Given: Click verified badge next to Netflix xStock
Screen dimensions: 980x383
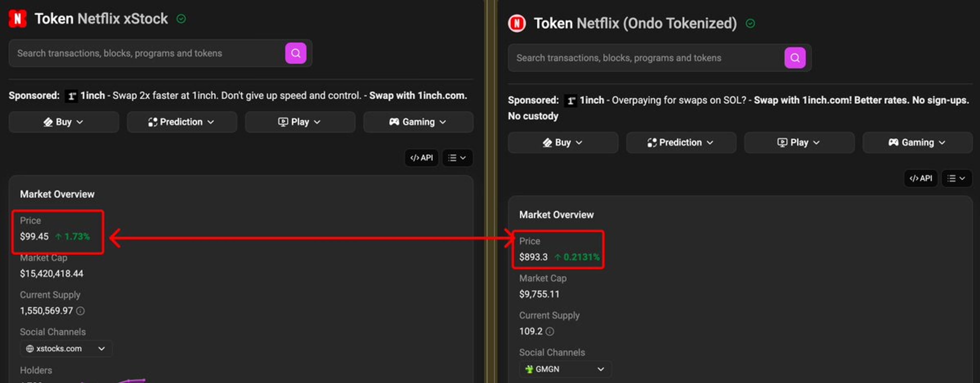Looking at the screenshot, I should [x=181, y=19].
